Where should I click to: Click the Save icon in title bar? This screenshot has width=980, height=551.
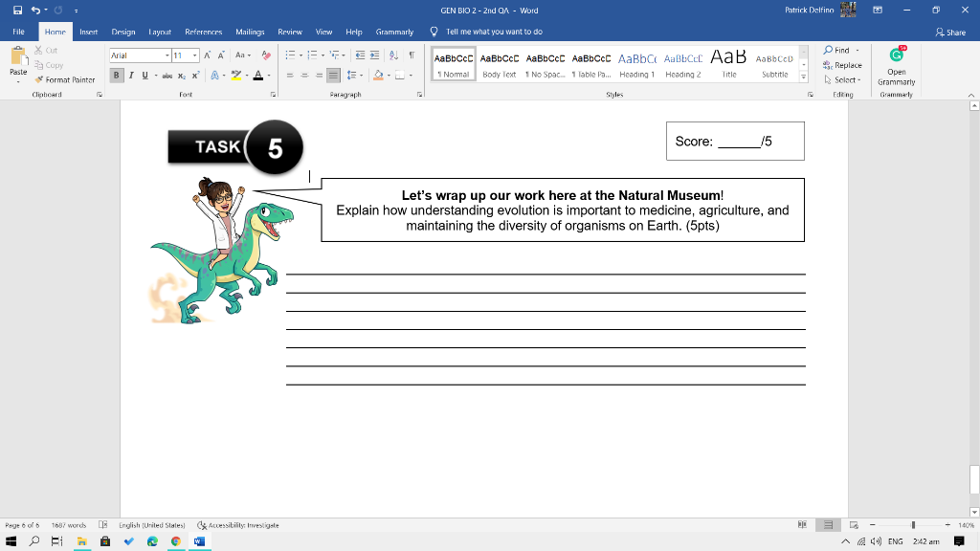point(17,10)
